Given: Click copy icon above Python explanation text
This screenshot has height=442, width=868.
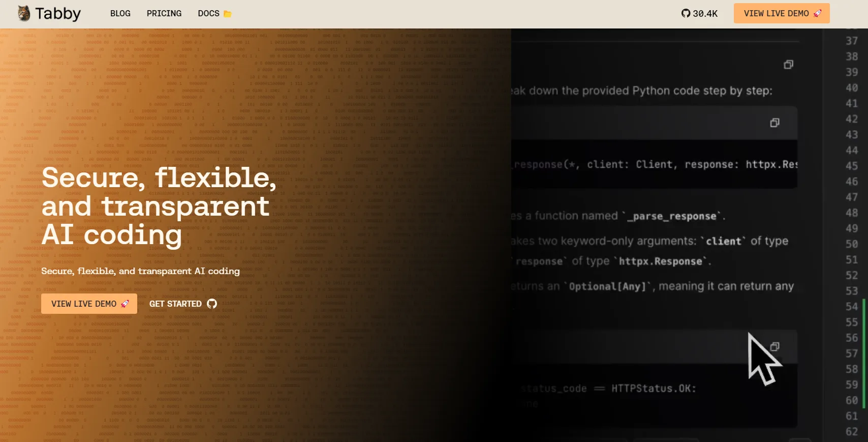Looking at the screenshot, I should [788, 65].
